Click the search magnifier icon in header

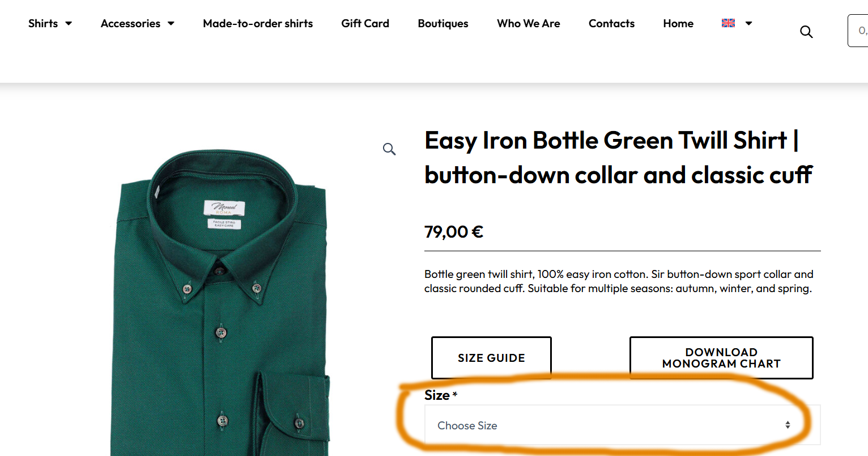pyautogui.click(x=806, y=32)
